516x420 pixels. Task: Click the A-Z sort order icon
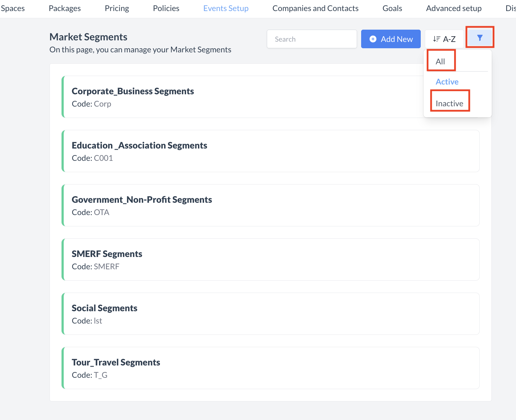pyautogui.click(x=437, y=39)
